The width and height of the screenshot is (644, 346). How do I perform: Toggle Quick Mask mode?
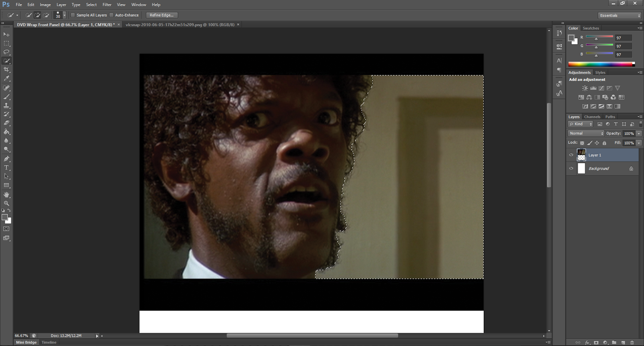click(6, 229)
